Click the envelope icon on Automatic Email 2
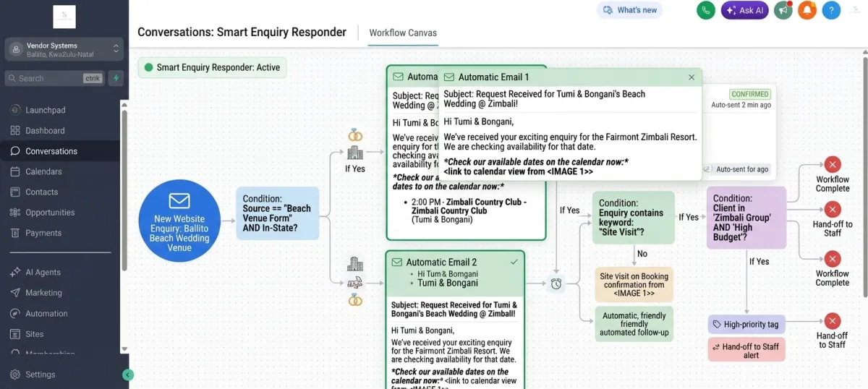 pos(397,262)
